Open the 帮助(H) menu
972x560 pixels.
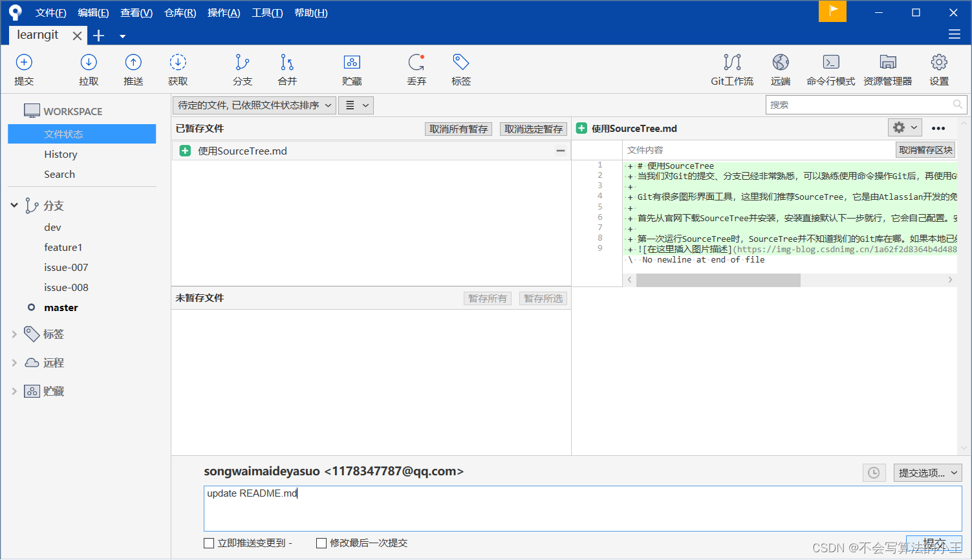coord(311,13)
